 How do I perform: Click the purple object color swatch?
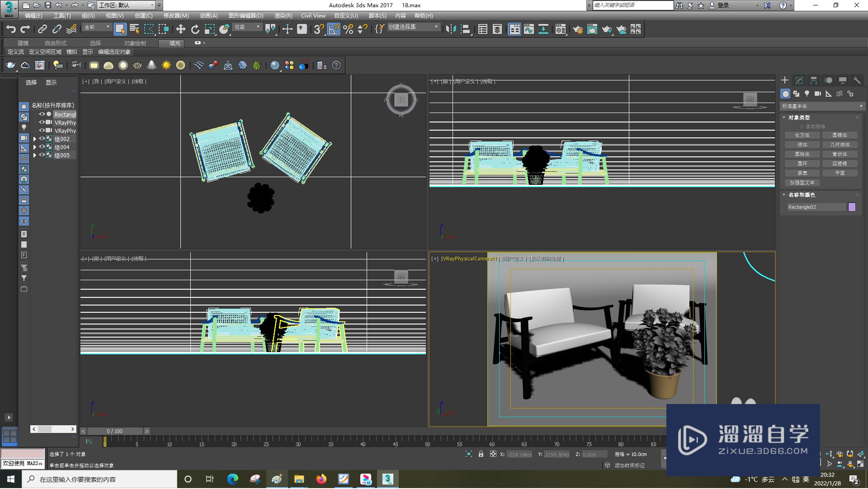pos(852,207)
